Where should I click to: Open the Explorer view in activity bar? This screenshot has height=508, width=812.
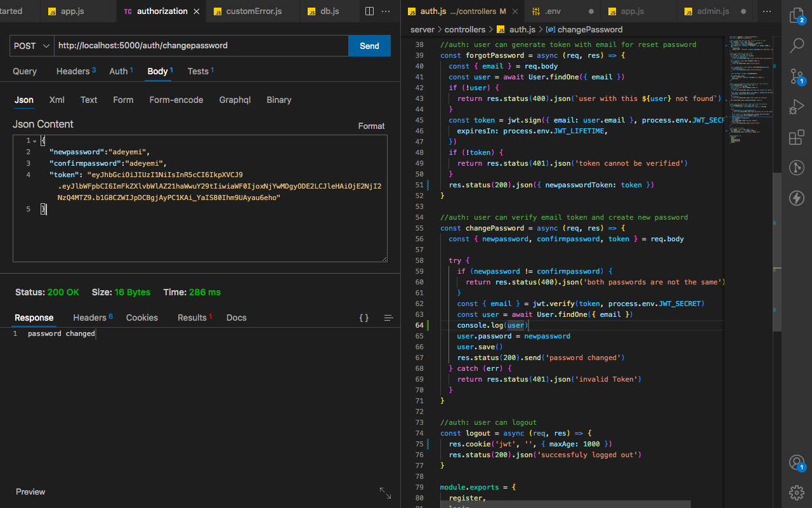[797, 15]
